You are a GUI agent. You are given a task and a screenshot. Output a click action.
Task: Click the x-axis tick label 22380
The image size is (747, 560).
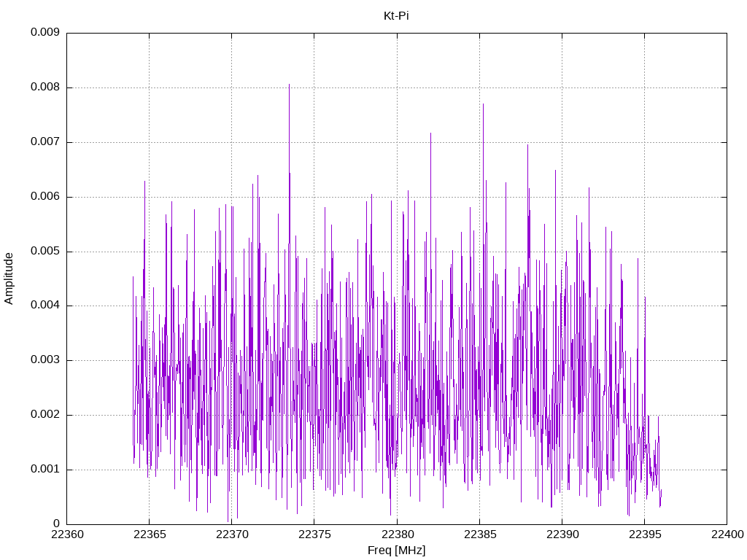397,534
